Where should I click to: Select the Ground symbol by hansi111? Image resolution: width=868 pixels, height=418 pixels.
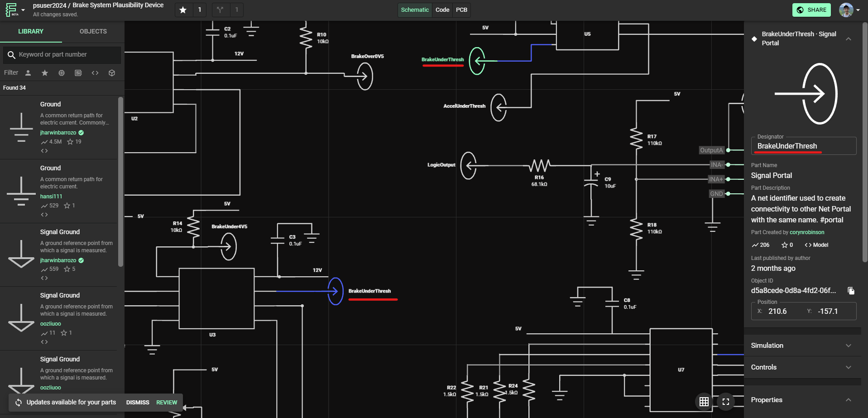[21, 191]
